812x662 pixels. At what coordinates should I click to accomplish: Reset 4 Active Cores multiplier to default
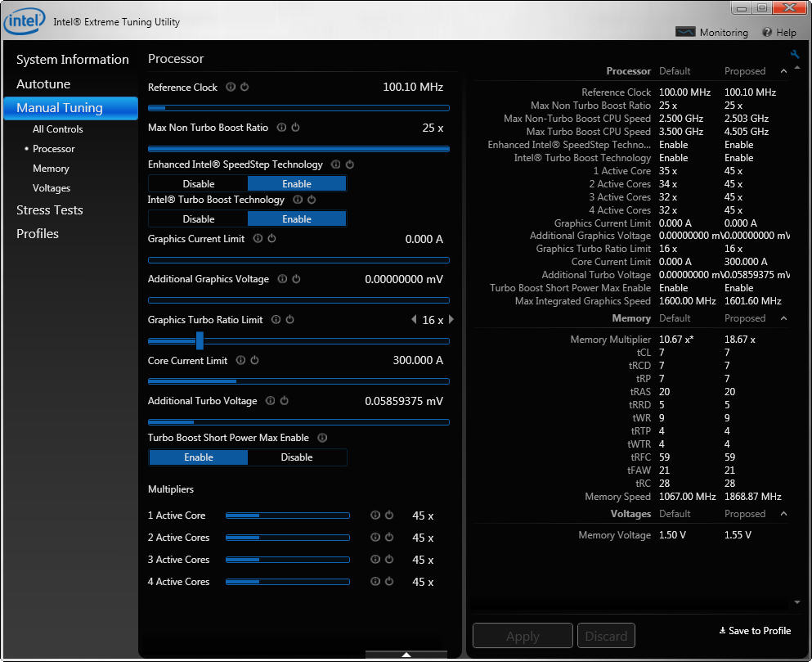coord(389,582)
